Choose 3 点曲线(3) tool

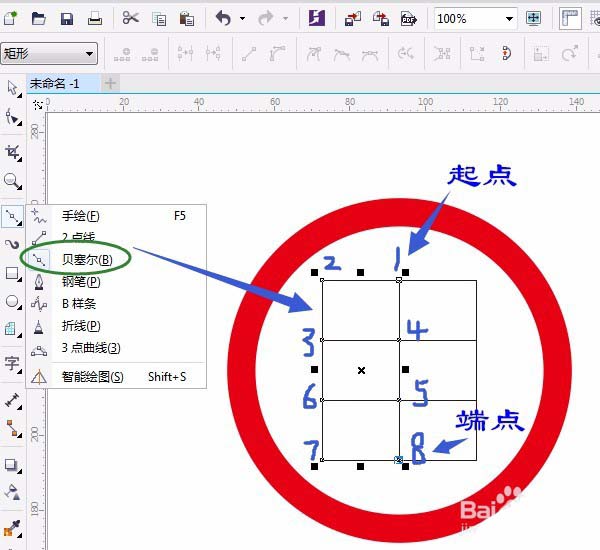pos(116,348)
